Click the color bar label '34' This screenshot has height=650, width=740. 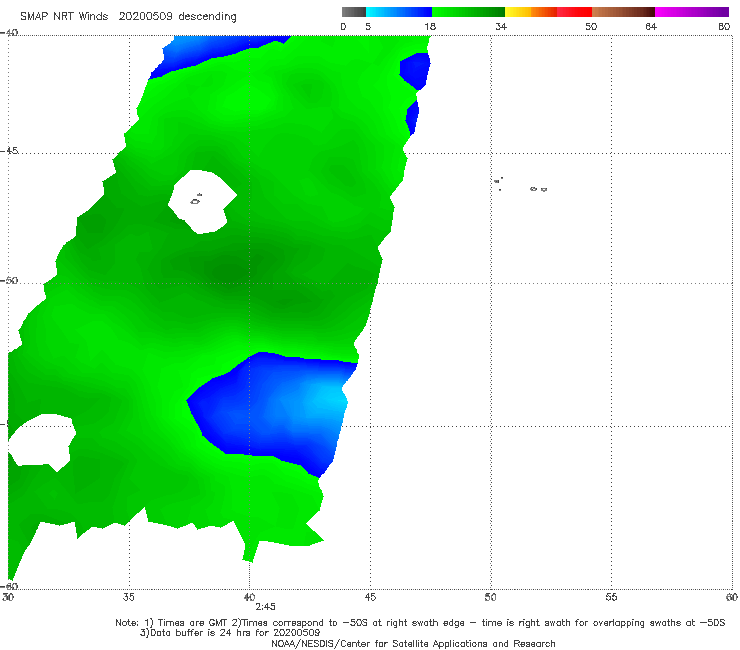click(x=501, y=26)
